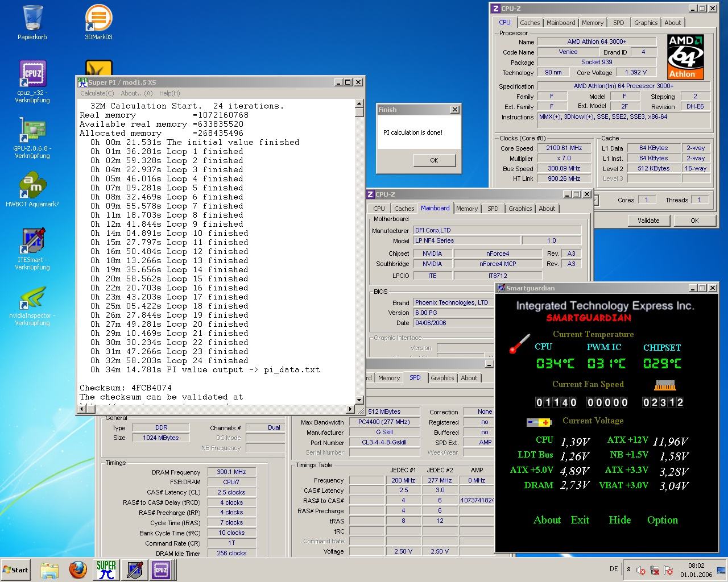Open the ITESmart desktop shortcut
Viewport: 728px width, 582px height.
pos(32,242)
